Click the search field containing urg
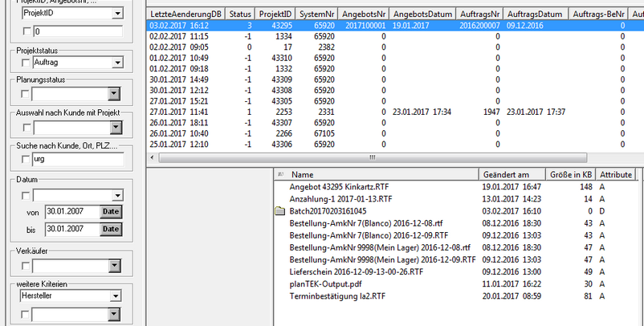644x326 pixels. click(76, 160)
